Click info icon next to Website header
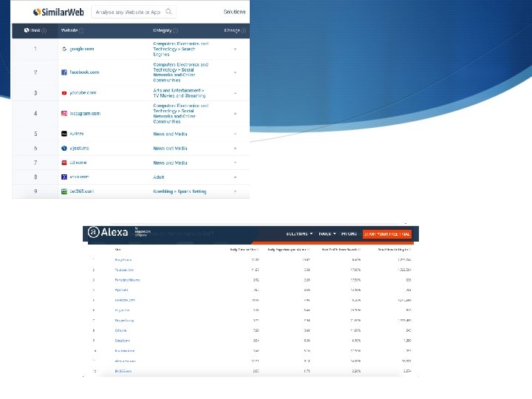Viewport: 532px width, 399px height. (x=81, y=30)
